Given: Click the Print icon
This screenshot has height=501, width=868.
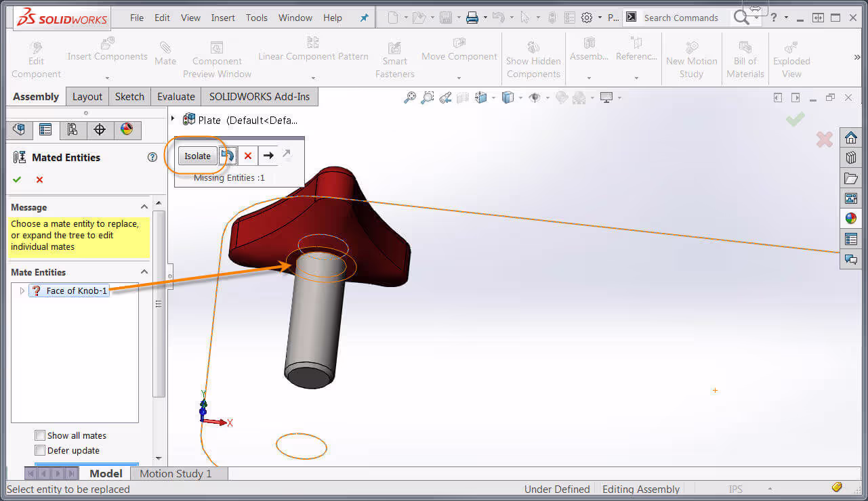Looking at the screenshot, I should pos(472,18).
